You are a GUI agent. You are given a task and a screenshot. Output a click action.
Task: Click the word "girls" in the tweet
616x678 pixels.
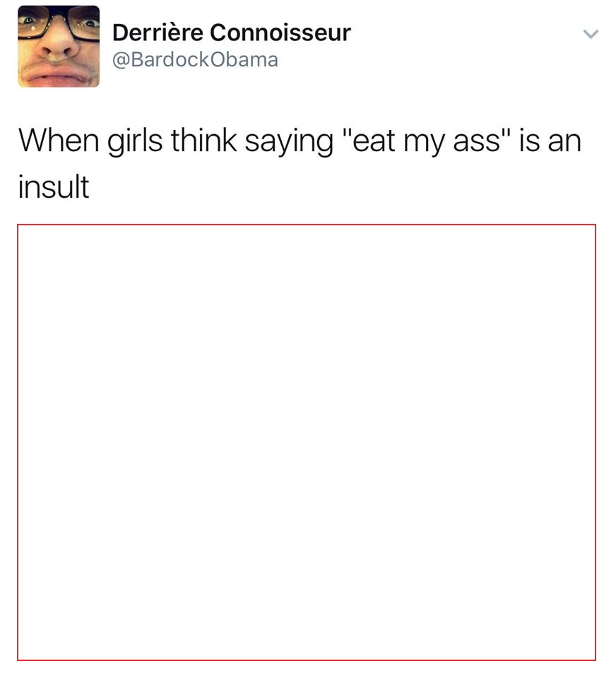135,142
